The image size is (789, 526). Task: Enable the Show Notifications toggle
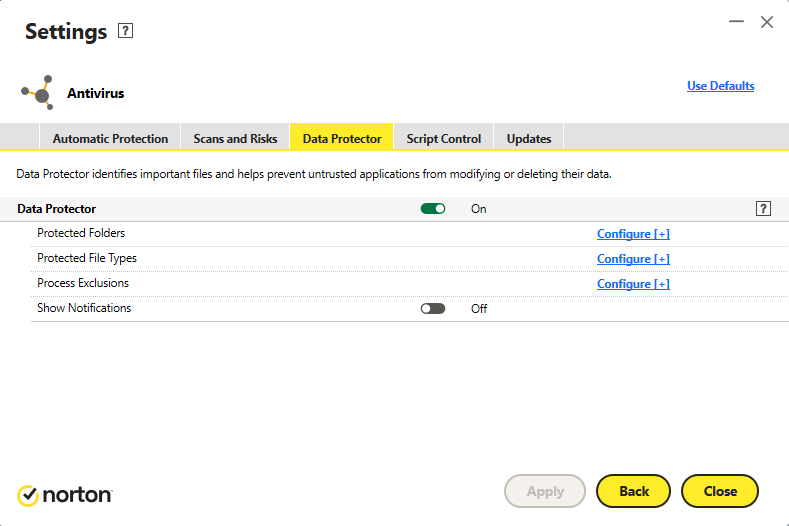(x=433, y=308)
